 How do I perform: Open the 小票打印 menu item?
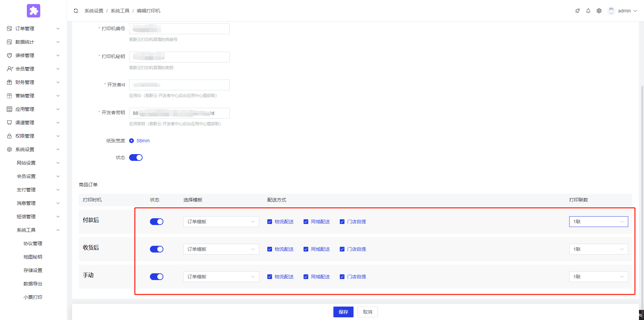pos(33,297)
